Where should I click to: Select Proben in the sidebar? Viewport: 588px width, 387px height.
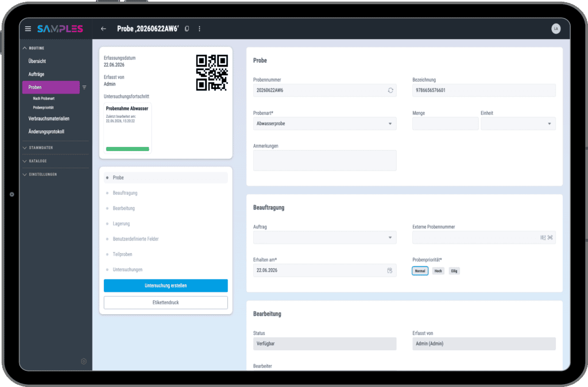[x=51, y=87]
